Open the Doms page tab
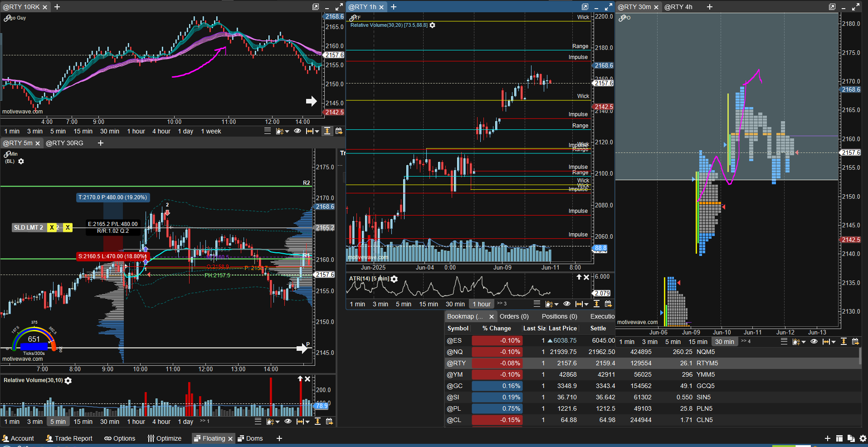The image size is (868, 447). pyautogui.click(x=250, y=438)
